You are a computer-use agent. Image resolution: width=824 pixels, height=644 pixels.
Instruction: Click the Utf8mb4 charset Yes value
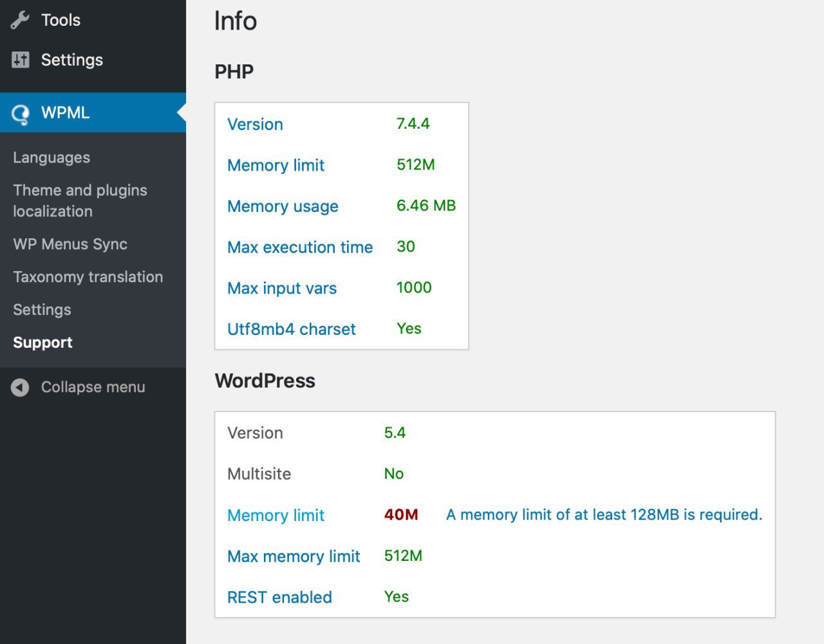pos(409,328)
